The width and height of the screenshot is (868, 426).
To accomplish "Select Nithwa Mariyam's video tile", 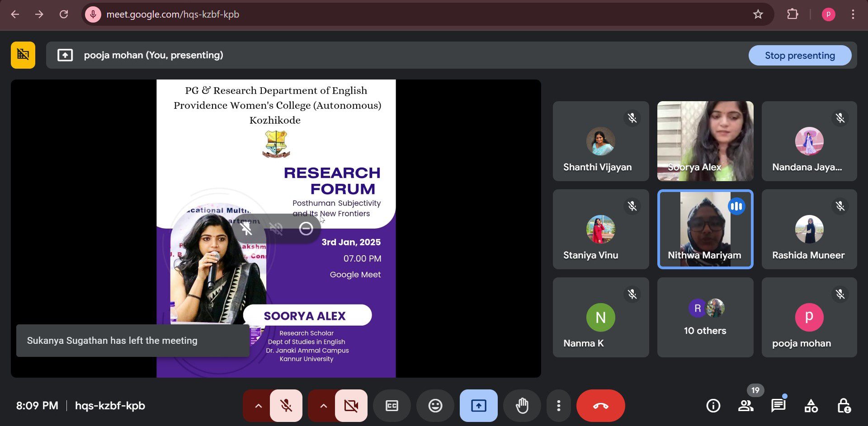I will coord(705,229).
